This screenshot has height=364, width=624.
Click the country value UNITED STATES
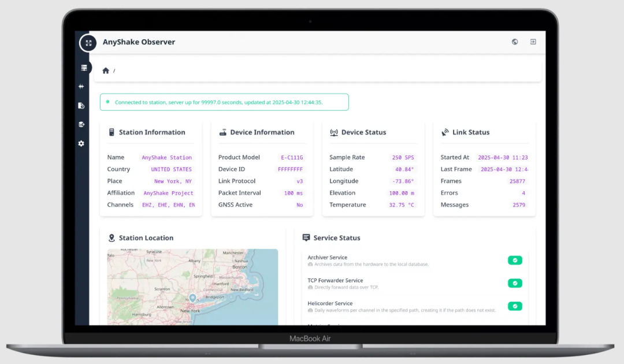pos(171,169)
